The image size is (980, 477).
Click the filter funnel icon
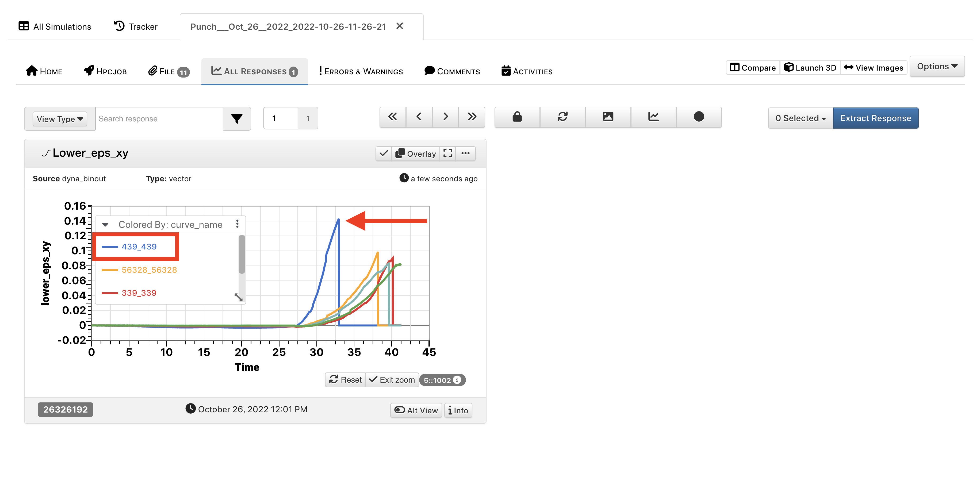pos(237,119)
